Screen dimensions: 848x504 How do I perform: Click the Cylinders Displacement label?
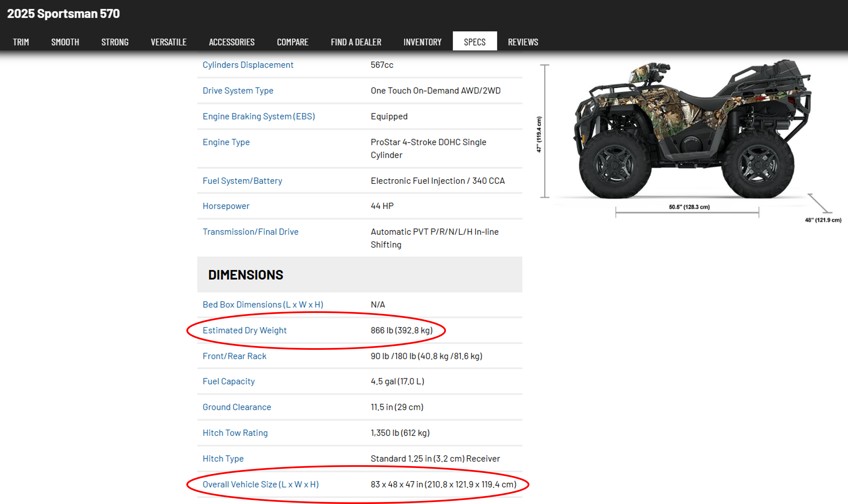(x=248, y=65)
